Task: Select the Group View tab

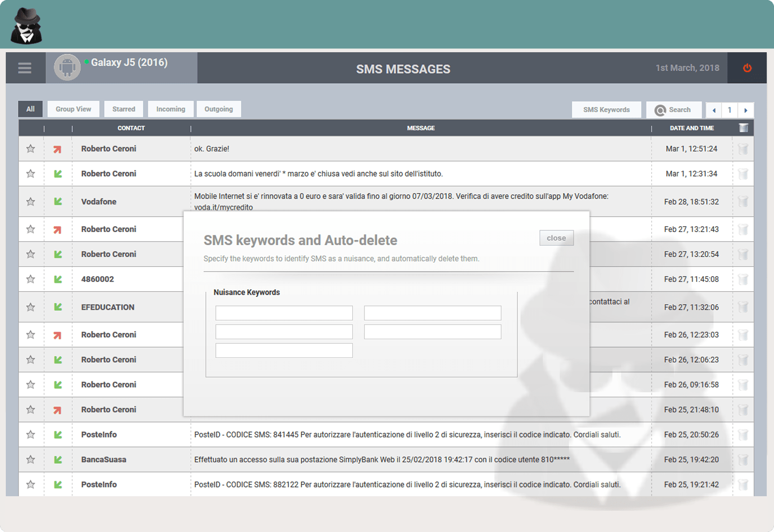Action: 73,109
